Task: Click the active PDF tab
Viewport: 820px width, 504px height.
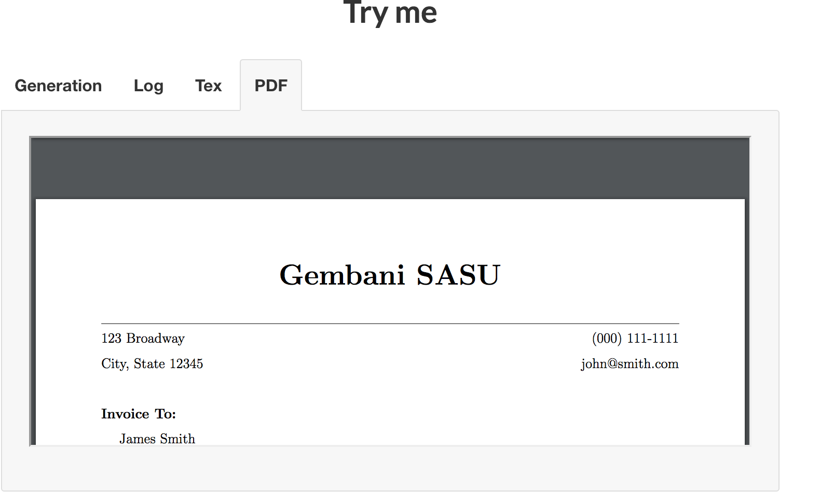Action: [271, 86]
